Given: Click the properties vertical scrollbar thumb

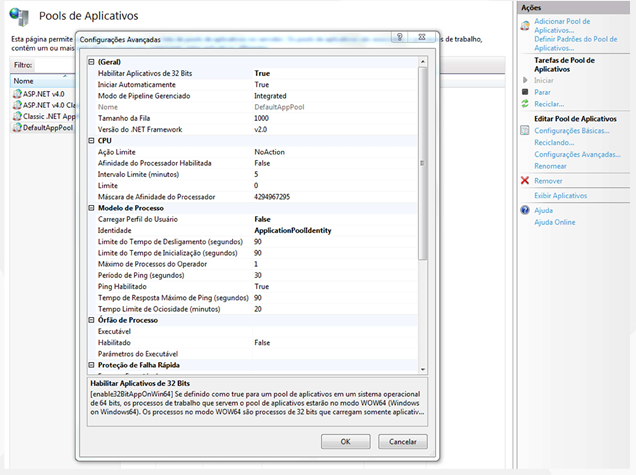Looking at the screenshot, I should click(x=423, y=163).
